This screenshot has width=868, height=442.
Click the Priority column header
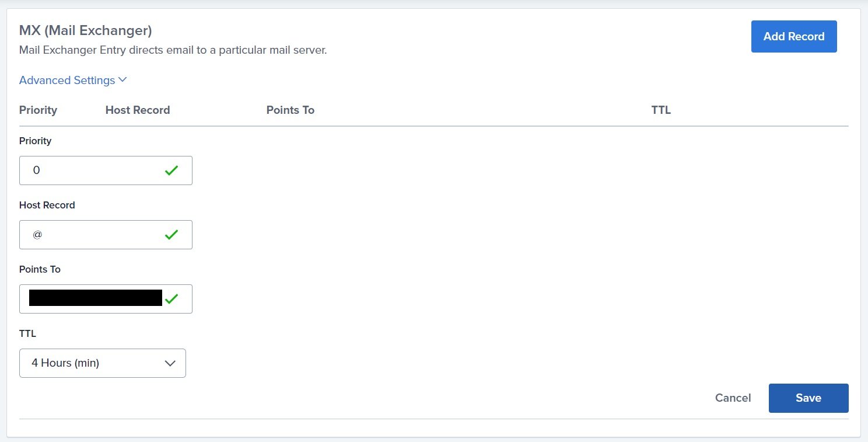[38, 110]
